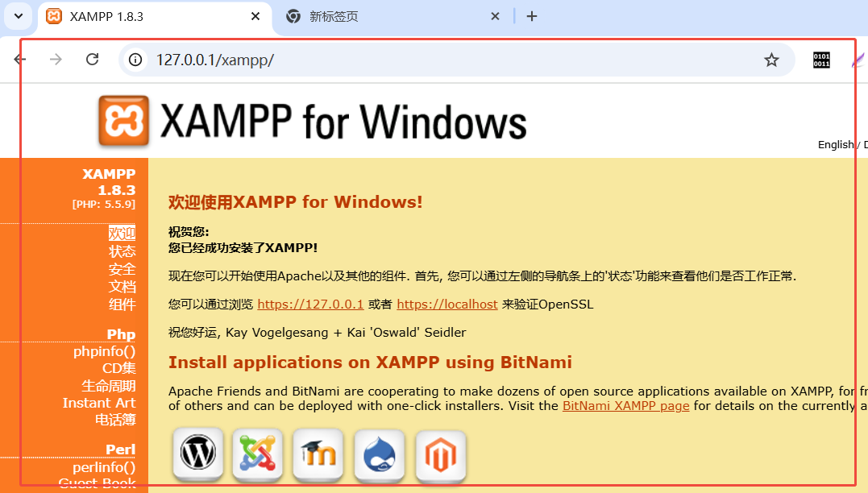Screen dimensions: 868x493
Task: Click the Php section heading in sidebar
Action: point(121,334)
